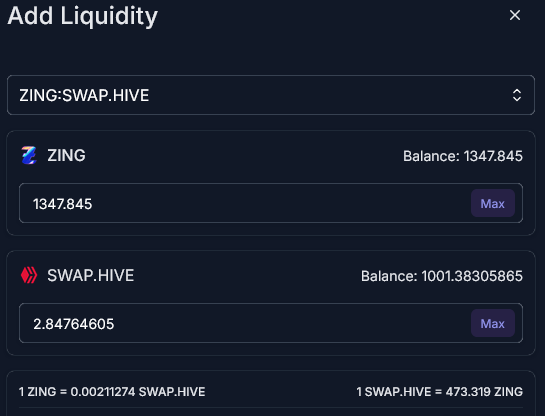Click the 1347.845 value in ZING input
This screenshot has height=416, width=545.
pyautogui.click(x=63, y=204)
